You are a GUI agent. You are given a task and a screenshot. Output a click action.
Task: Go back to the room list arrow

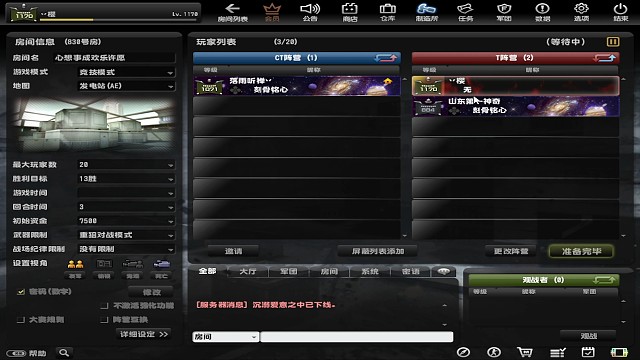pyautogui.click(x=232, y=12)
